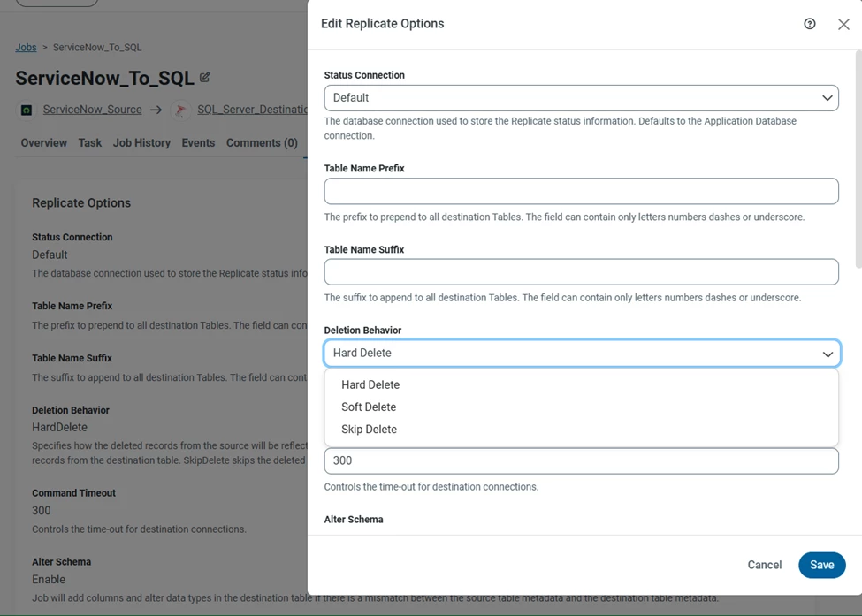Choose the Soft Delete option
This screenshot has height=616, width=862.
click(x=369, y=407)
